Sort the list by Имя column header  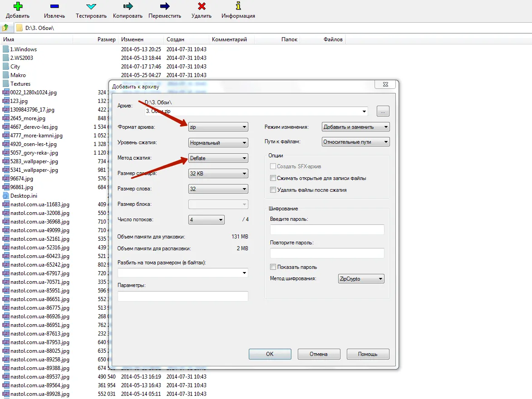click(36, 39)
